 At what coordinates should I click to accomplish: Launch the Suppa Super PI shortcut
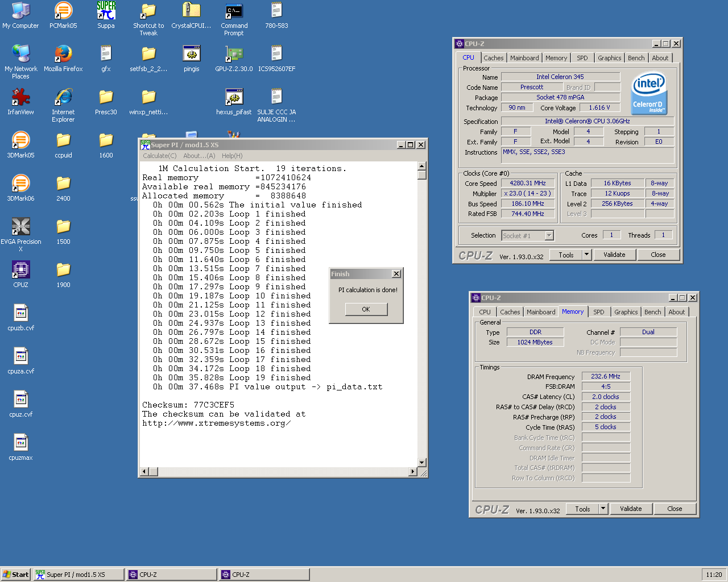coord(106,15)
